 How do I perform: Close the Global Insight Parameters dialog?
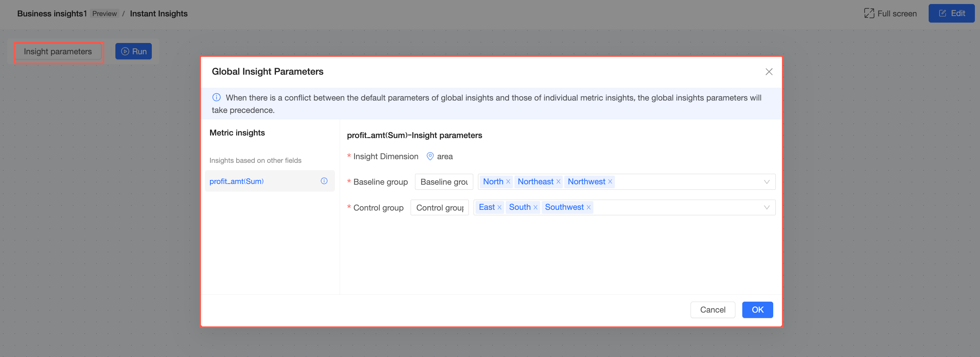click(x=768, y=71)
